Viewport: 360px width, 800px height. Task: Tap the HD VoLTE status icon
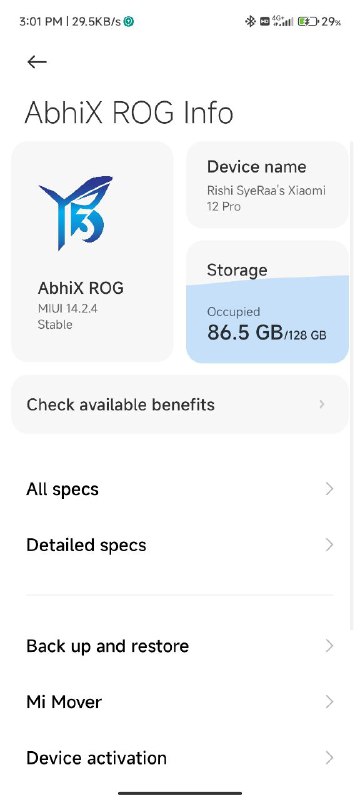pos(265,21)
